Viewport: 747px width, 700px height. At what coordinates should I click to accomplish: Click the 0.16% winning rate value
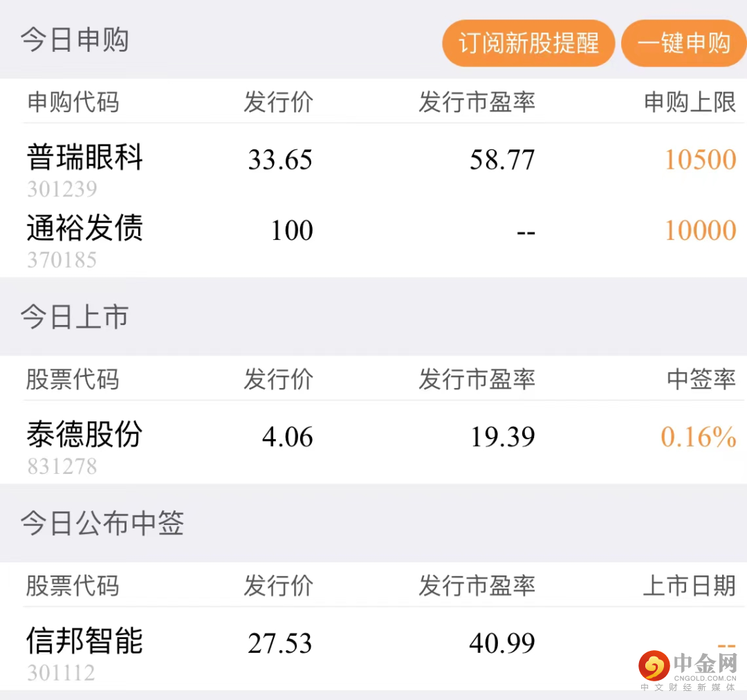[x=698, y=437]
